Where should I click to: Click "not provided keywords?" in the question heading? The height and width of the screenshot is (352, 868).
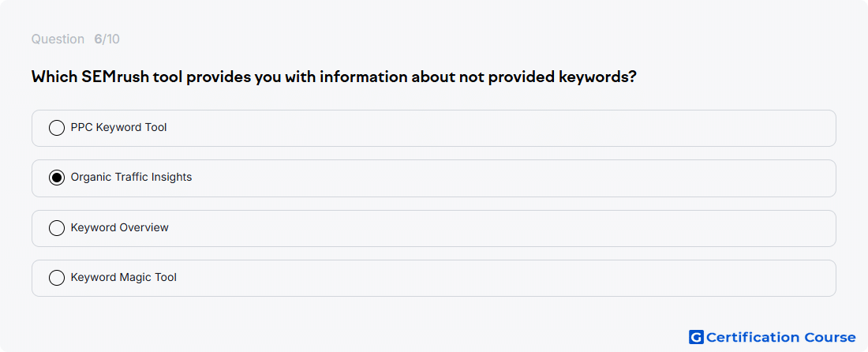[548, 77]
